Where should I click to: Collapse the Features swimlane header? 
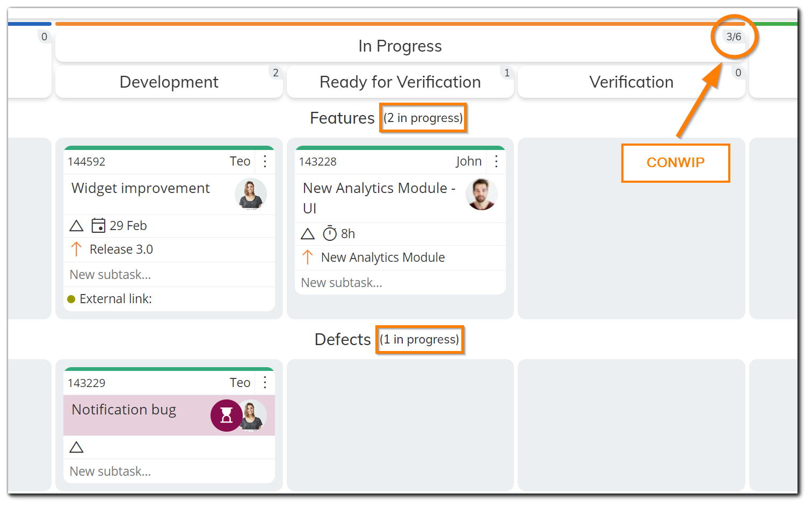pyautogui.click(x=342, y=118)
